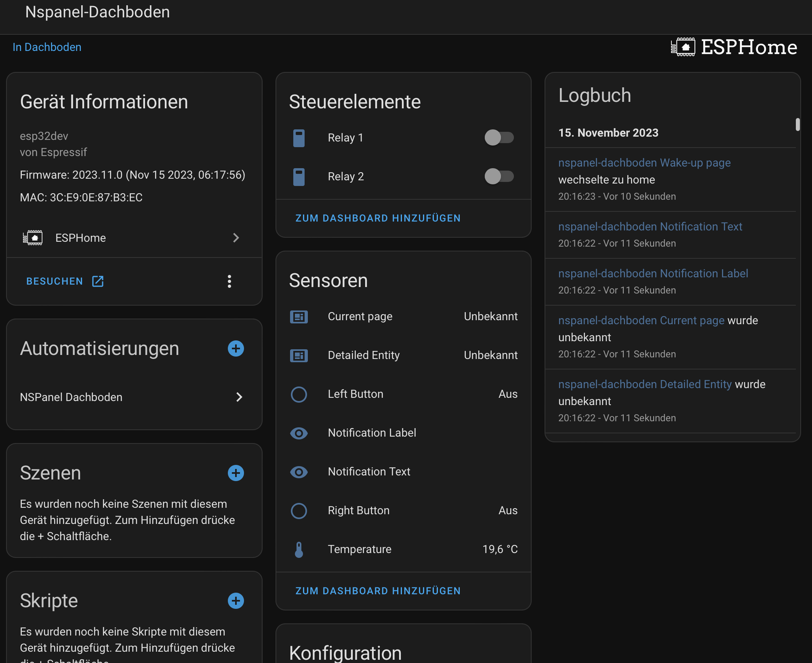Click the ESPHome chip icon in Gerät Informationen
812x663 pixels.
tap(32, 238)
